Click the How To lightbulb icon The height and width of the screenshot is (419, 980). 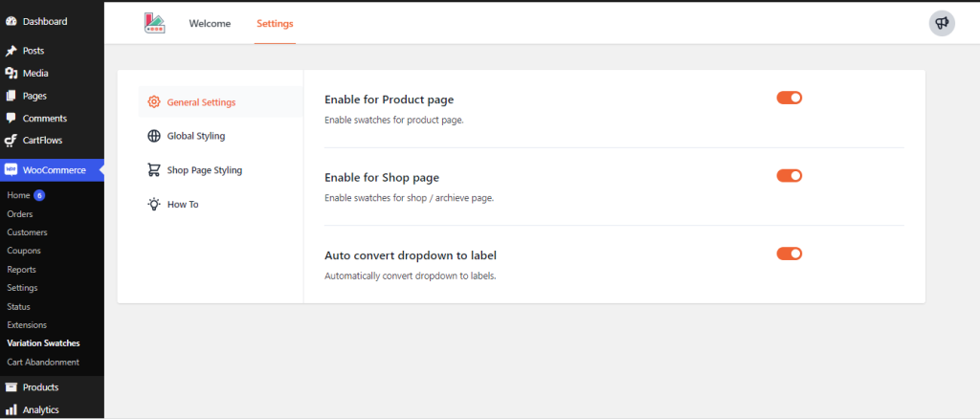(154, 205)
